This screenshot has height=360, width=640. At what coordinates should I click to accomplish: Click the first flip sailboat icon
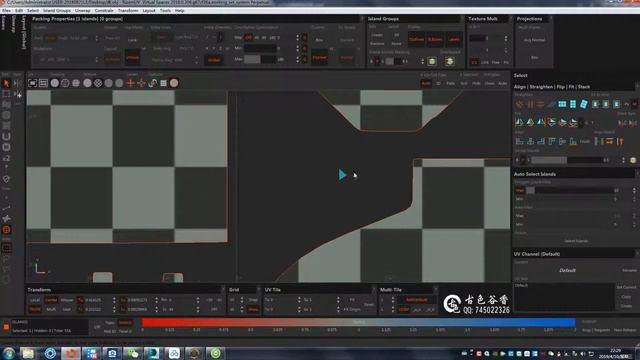(x=519, y=122)
